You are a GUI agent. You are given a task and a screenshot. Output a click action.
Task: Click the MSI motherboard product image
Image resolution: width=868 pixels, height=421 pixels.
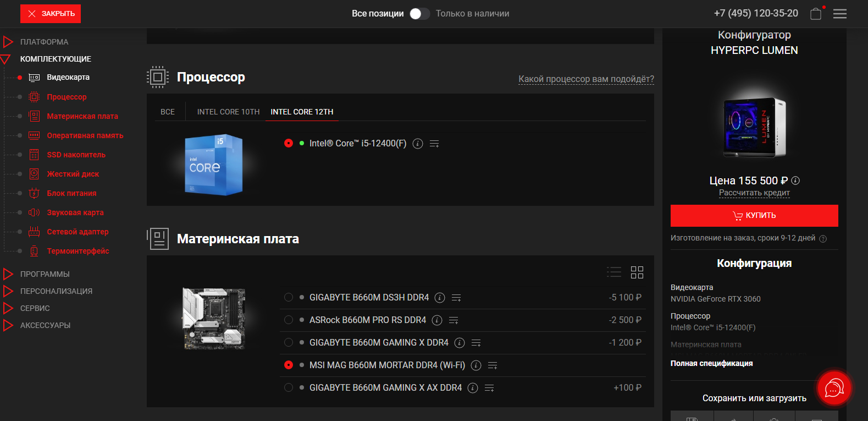[x=214, y=319]
